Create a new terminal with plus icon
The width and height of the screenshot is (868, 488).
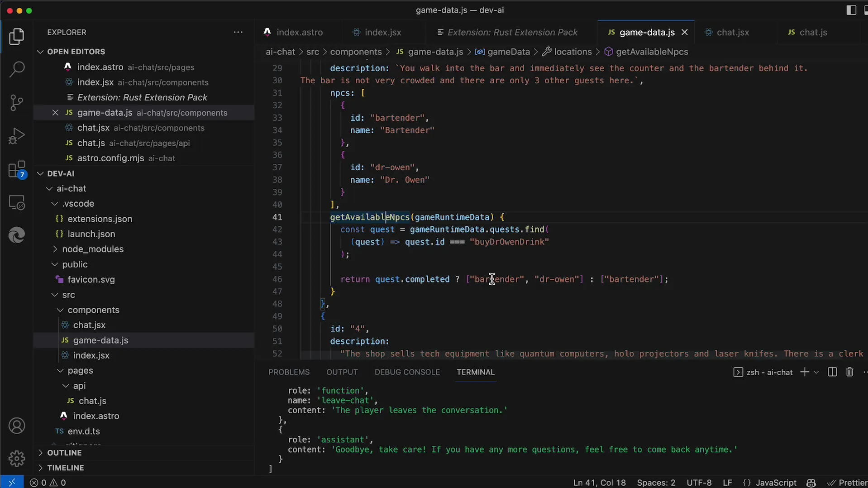point(804,372)
